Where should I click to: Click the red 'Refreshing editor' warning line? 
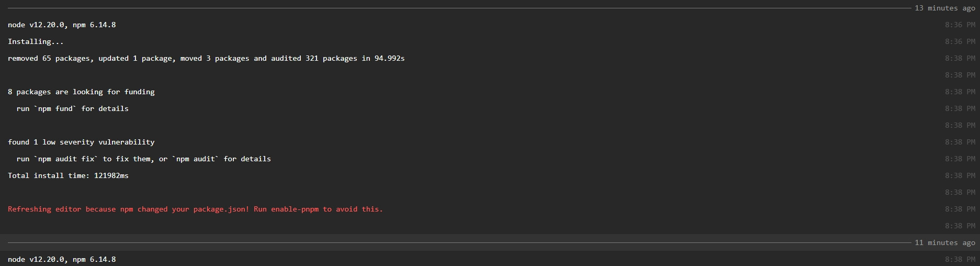pyautogui.click(x=195, y=209)
